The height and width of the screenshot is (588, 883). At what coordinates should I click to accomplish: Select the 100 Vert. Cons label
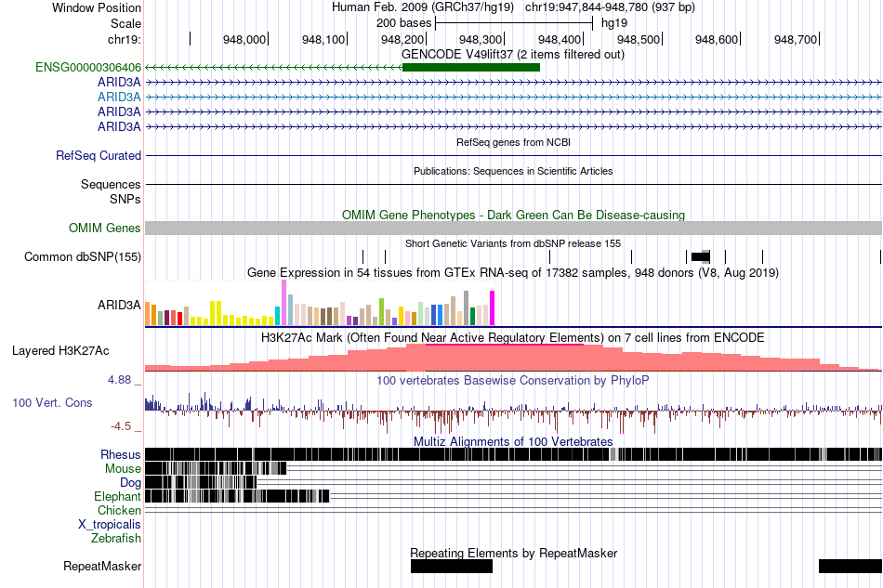pyautogui.click(x=52, y=403)
